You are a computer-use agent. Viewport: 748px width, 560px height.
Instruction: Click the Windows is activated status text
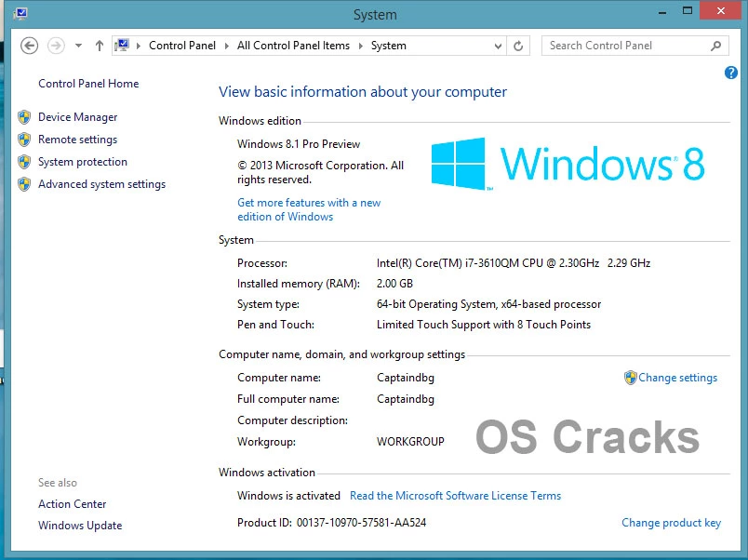pyautogui.click(x=288, y=496)
